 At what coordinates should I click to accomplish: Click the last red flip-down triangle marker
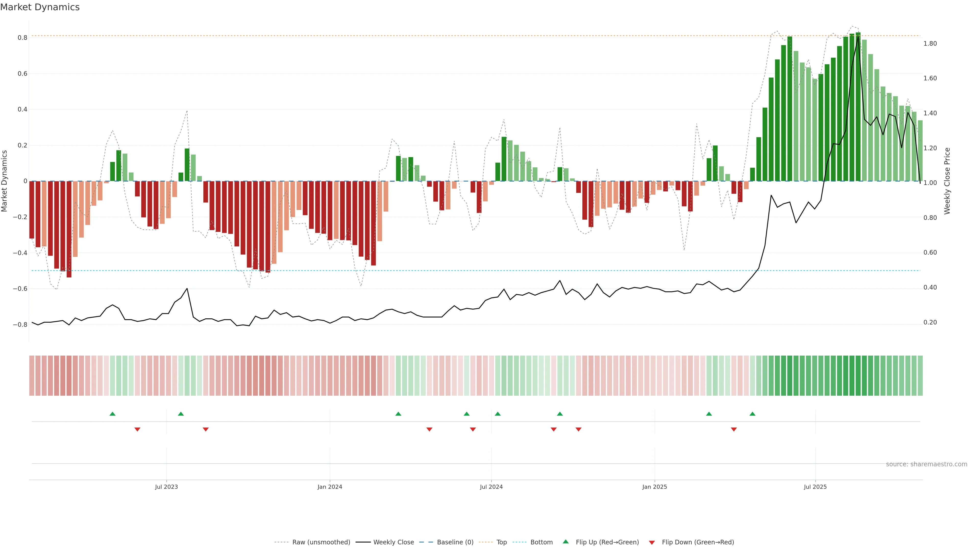(734, 429)
